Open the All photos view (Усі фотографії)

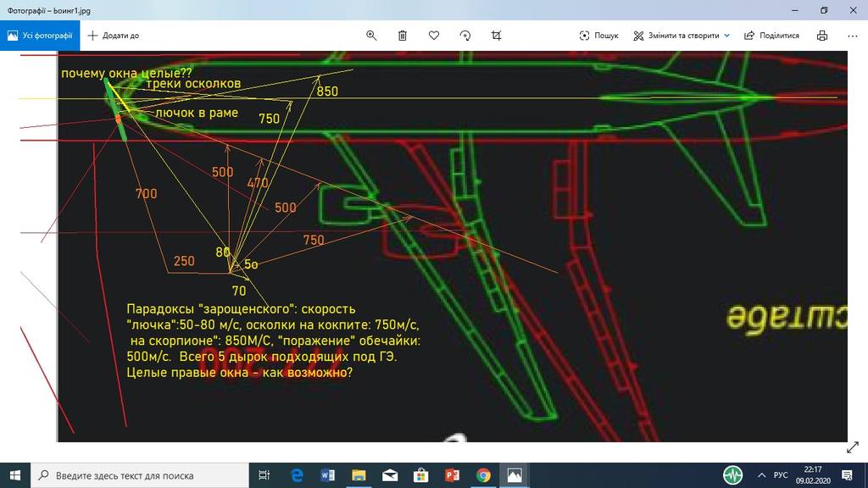[40, 36]
